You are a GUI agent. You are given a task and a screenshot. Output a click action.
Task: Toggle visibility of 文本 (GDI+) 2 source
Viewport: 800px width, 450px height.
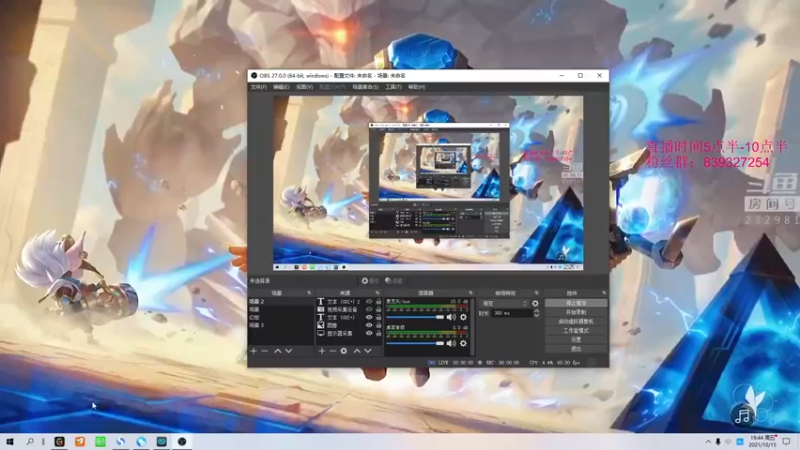tap(369, 302)
